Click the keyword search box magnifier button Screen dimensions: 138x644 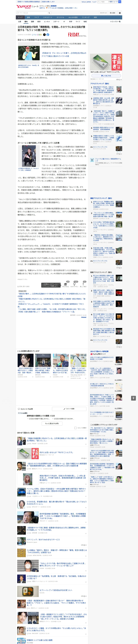pyautogui.click(x=49, y=13)
